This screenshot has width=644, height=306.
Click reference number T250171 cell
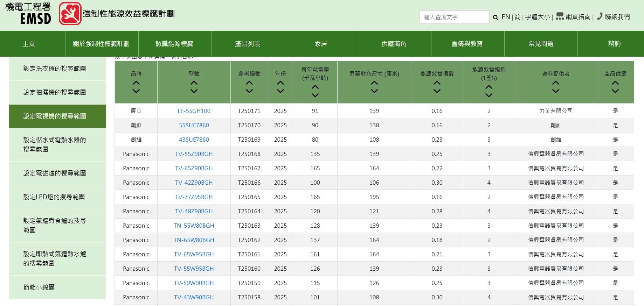(249, 111)
